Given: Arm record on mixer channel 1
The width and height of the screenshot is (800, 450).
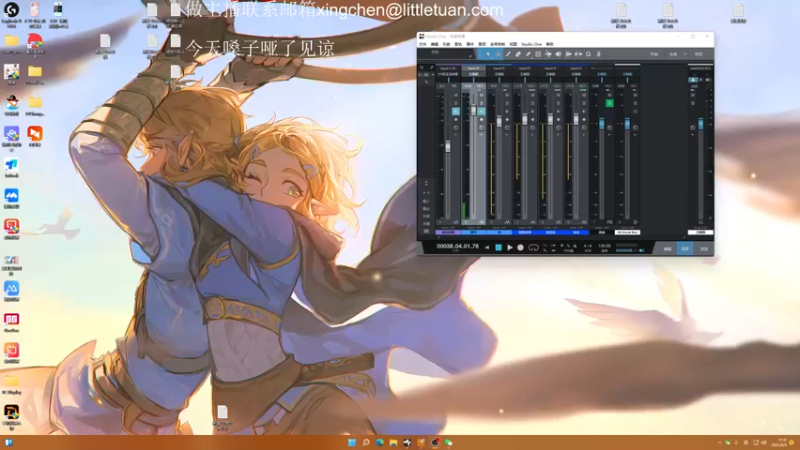Looking at the screenshot, I should click(x=456, y=119).
